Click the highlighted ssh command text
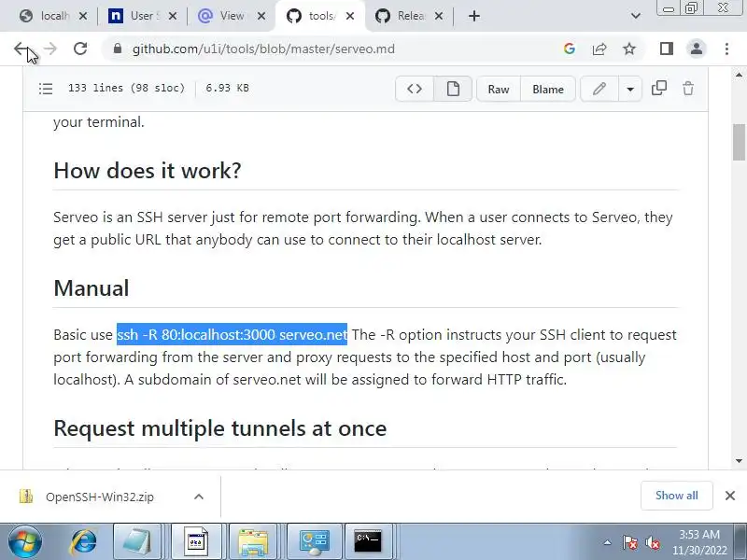This screenshot has height=560, width=747. coord(232,335)
